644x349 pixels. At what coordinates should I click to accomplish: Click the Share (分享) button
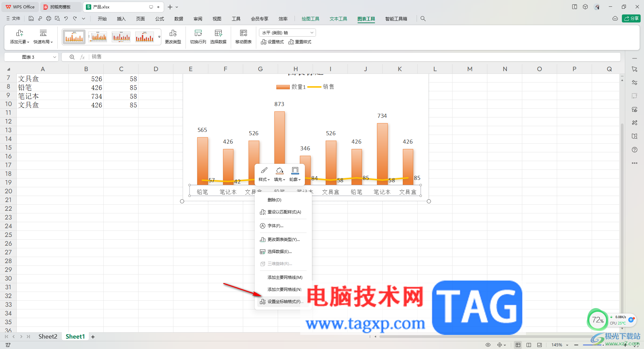click(x=631, y=18)
